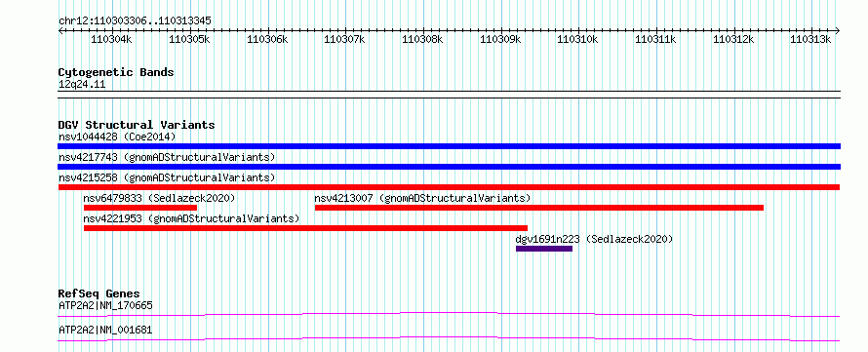Click the 110312k ruler tick label
Screen dimensions: 868x352
(733, 39)
